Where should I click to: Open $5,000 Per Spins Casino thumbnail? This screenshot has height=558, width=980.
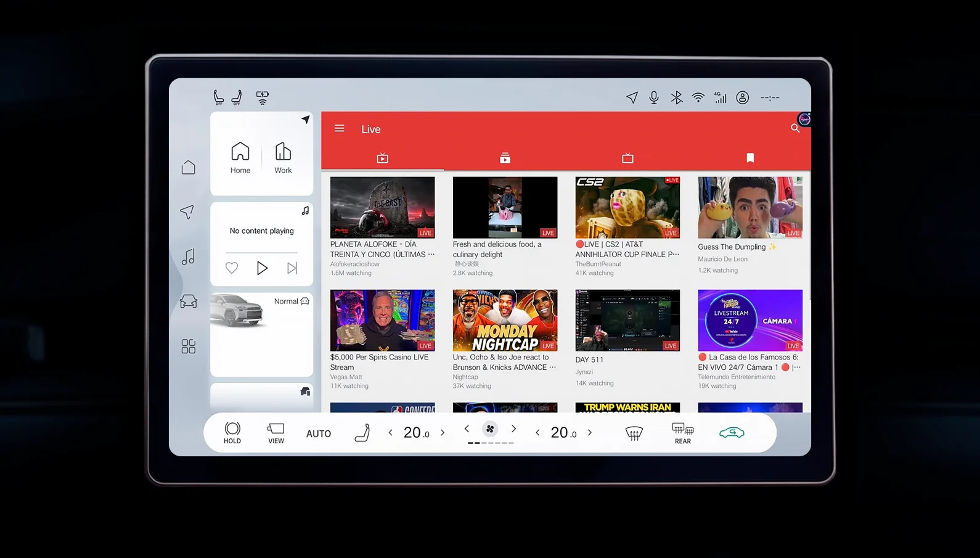[x=382, y=320]
